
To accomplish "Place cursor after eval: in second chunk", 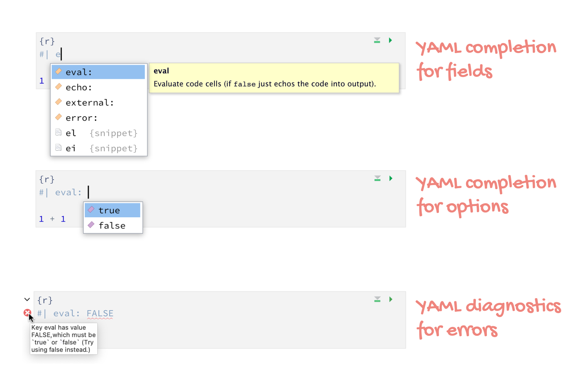I will 88,192.
